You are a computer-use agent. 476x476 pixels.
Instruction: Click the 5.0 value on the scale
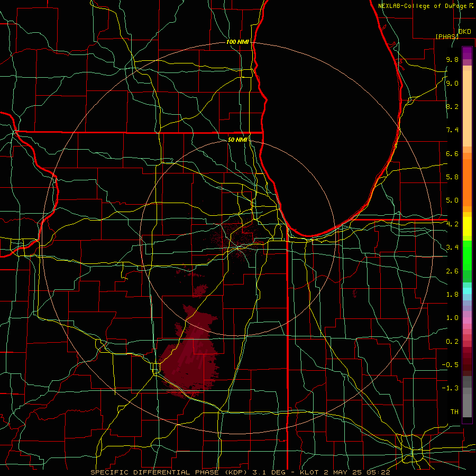[452, 200]
